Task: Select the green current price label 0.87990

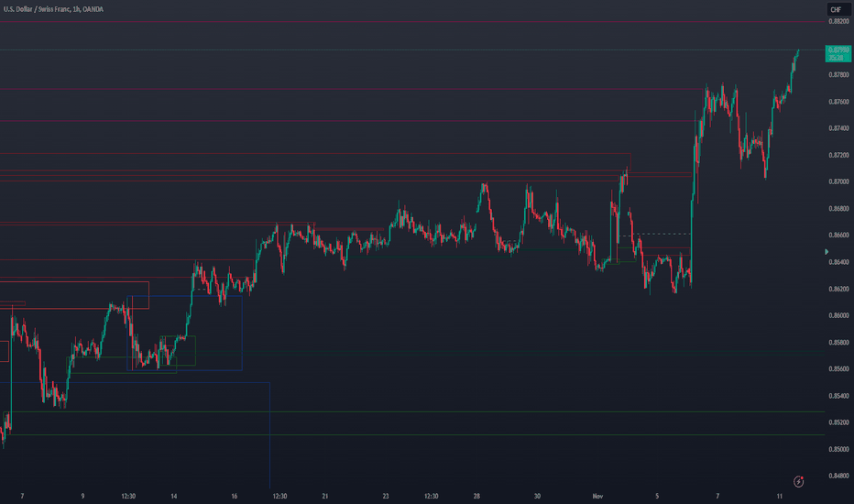Action: [838, 53]
